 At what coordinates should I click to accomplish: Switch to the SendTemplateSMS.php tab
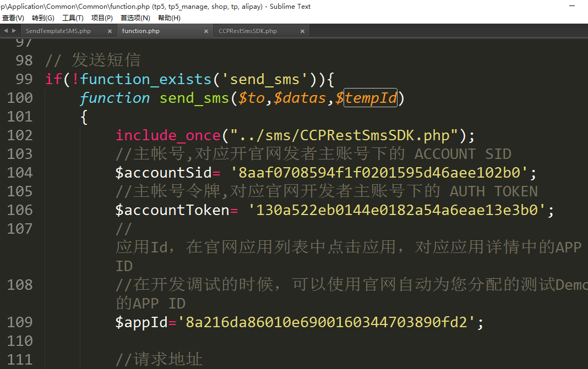58,31
